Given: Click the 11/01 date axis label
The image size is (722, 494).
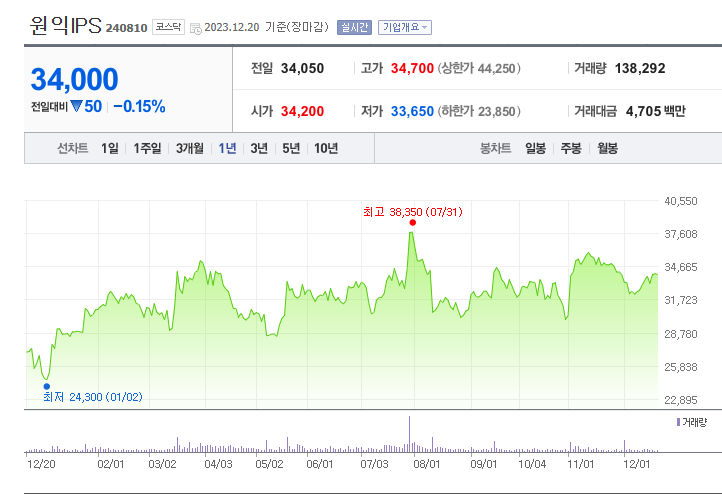Looking at the screenshot, I should click(581, 464).
